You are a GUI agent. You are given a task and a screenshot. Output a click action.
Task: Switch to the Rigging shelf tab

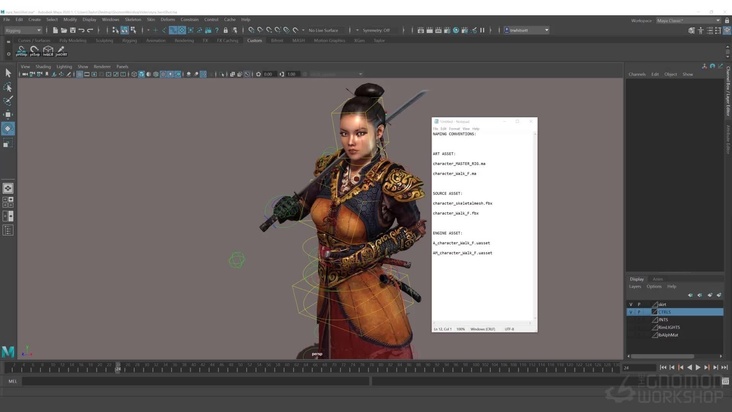point(130,41)
